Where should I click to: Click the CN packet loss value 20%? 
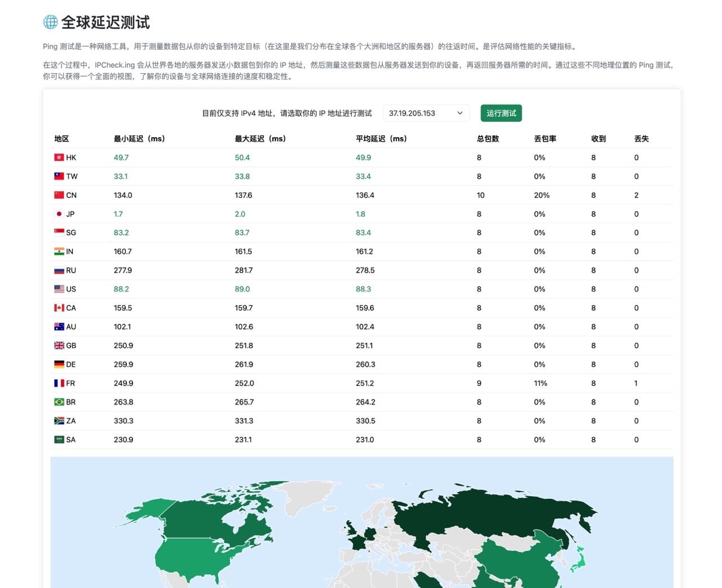click(x=541, y=195)
